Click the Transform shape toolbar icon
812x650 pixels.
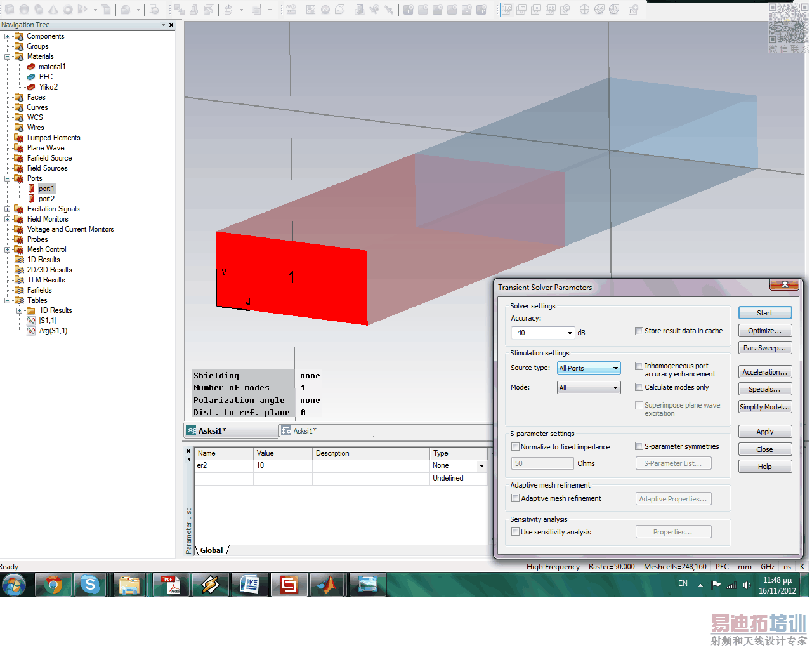(180, 10)
